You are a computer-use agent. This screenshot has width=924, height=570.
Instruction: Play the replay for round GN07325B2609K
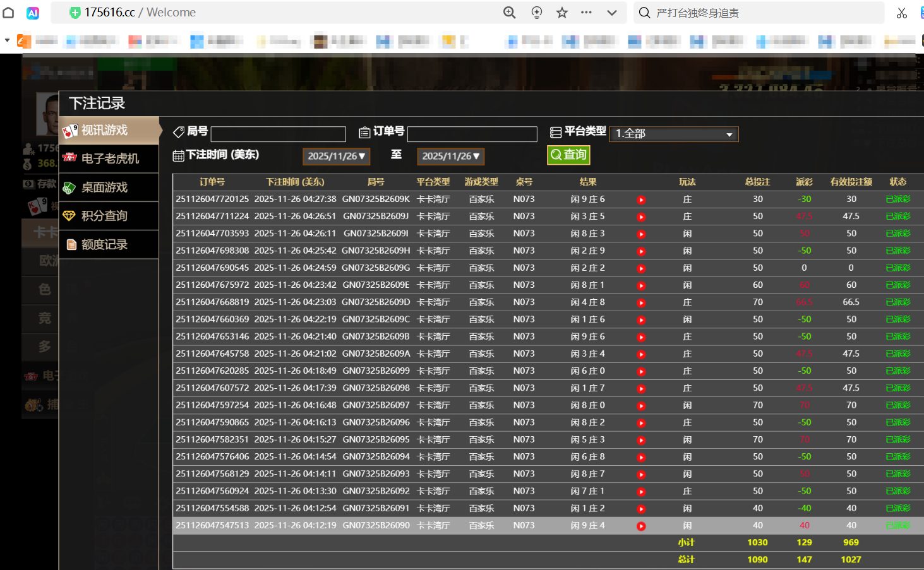[641, 200]
